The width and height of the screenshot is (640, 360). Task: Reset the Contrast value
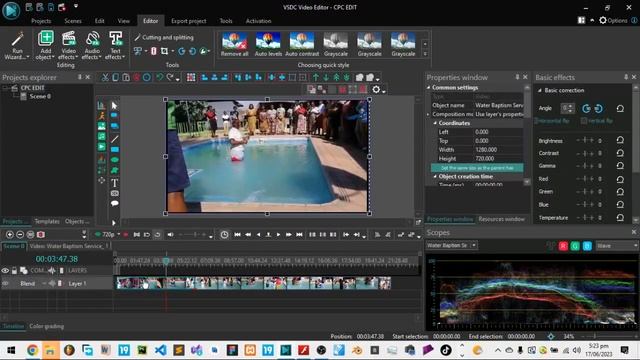tap(620, 153)
